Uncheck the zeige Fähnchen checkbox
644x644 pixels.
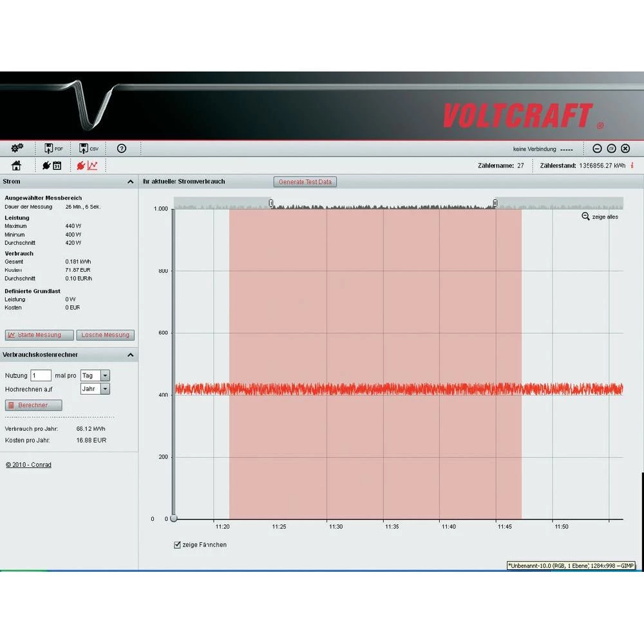[178, 545]
